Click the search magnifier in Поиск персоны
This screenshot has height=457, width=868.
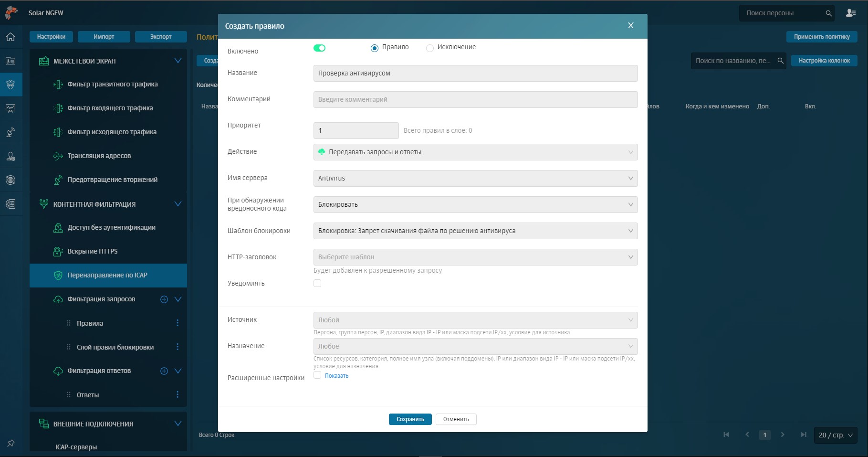(829, 13)
